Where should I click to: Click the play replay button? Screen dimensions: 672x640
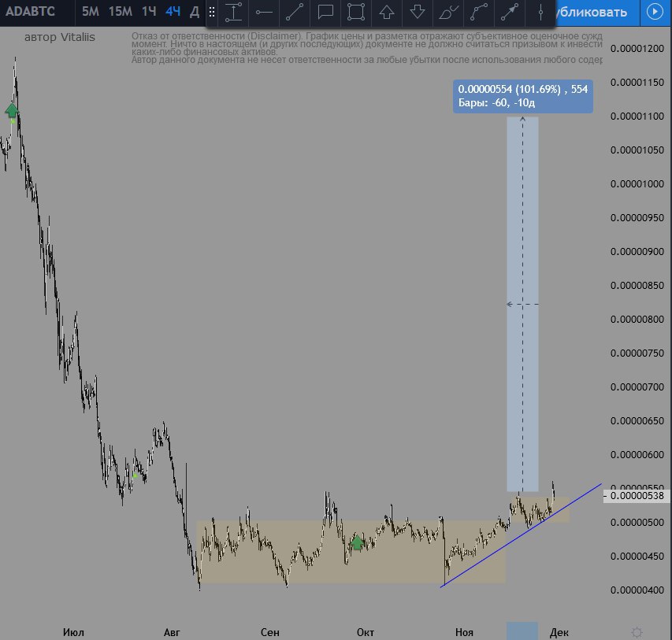(655, 12)
